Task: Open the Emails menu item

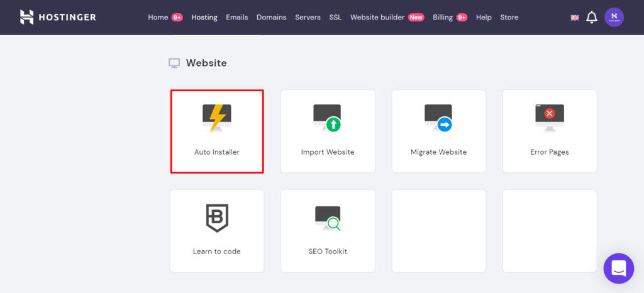Action: [237, 18]
